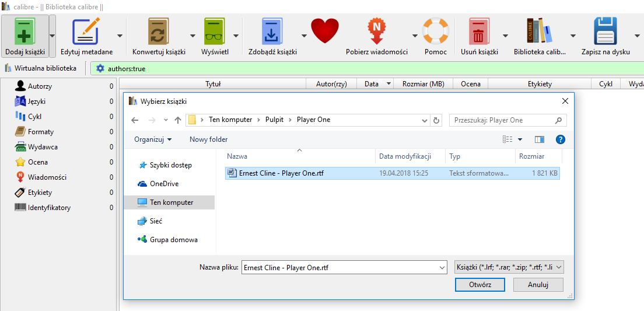This screenshot has height=311, width=644.
Task: Click Nowy folder button
Action: (209, 139)
